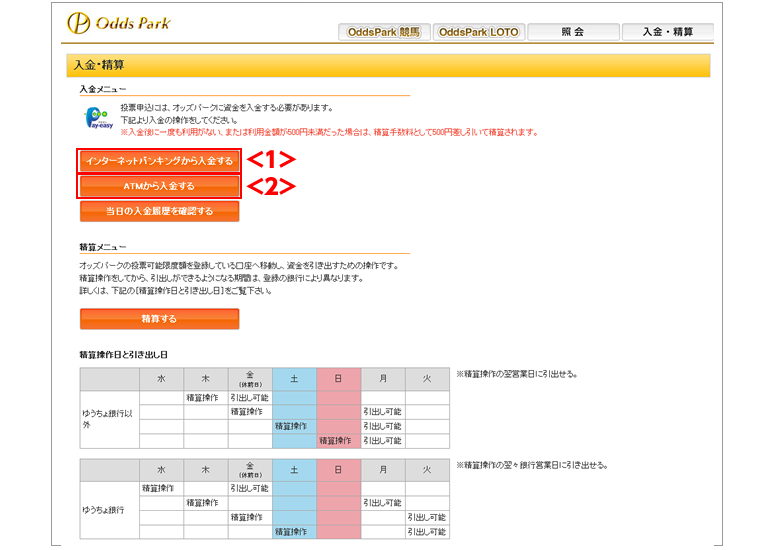Click the 翌々銀行営業日に引き出せる note
Viewport: 770px width, 550px height.
[x=532, y=465]
